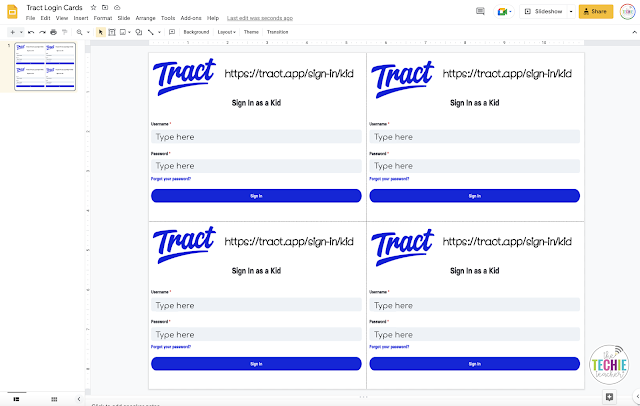Select the bottom-right card's Tract logo
The image size is (640, 406).
pyautogui.click(x=402, y=247)
